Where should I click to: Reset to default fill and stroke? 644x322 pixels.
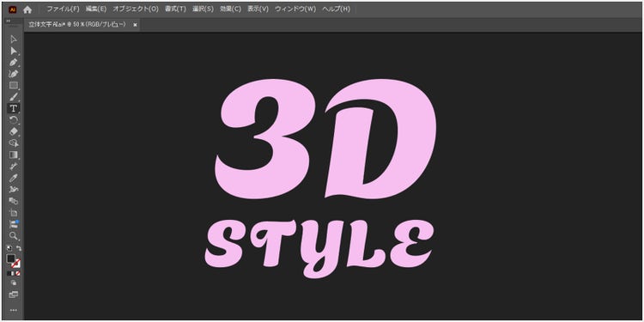tap(9, 248)
